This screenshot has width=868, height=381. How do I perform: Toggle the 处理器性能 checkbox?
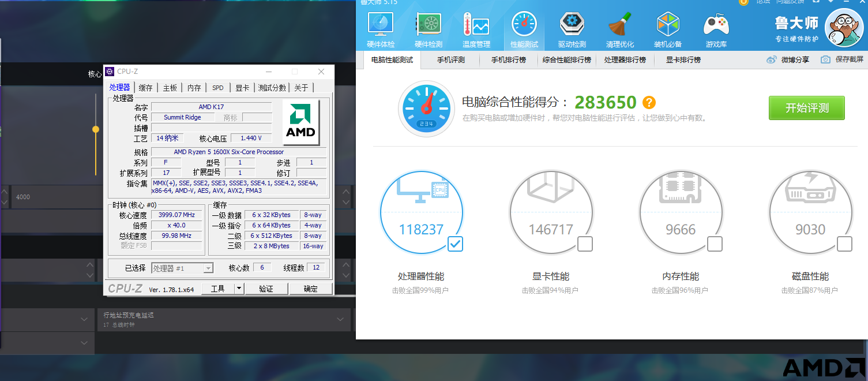click(455, 244)
